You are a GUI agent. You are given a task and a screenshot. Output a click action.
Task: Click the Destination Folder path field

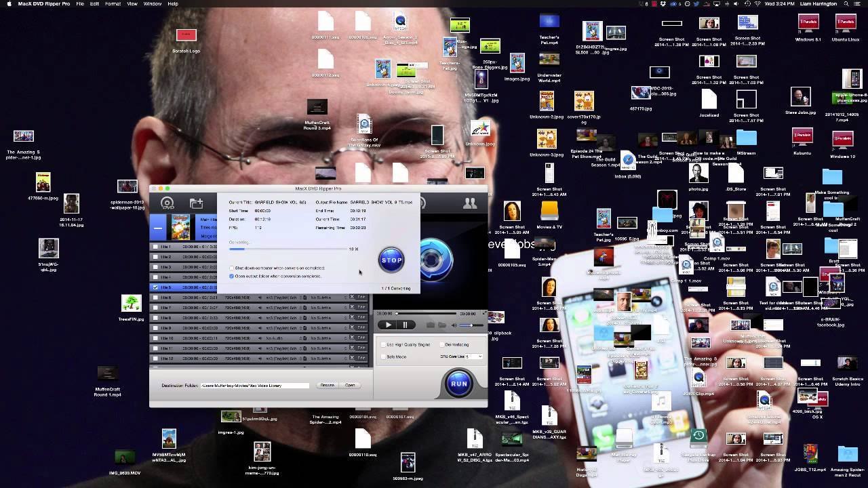tap(254, 385)
